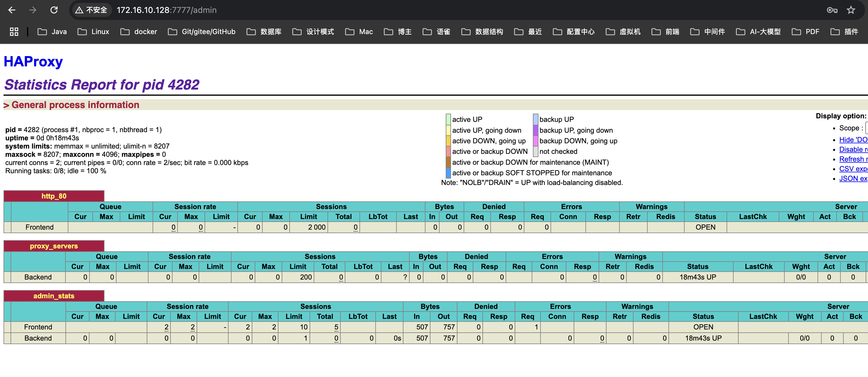Screen dimensions: 868x377
Task: Click the Statistics Report for pid 4282 heading
Action: pos(102,85)
